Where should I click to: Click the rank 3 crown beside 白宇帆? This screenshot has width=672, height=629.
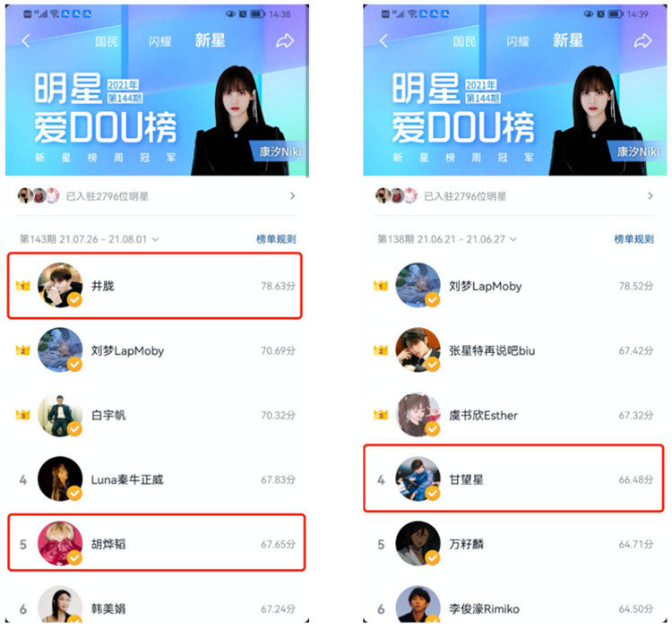(22, 415)
